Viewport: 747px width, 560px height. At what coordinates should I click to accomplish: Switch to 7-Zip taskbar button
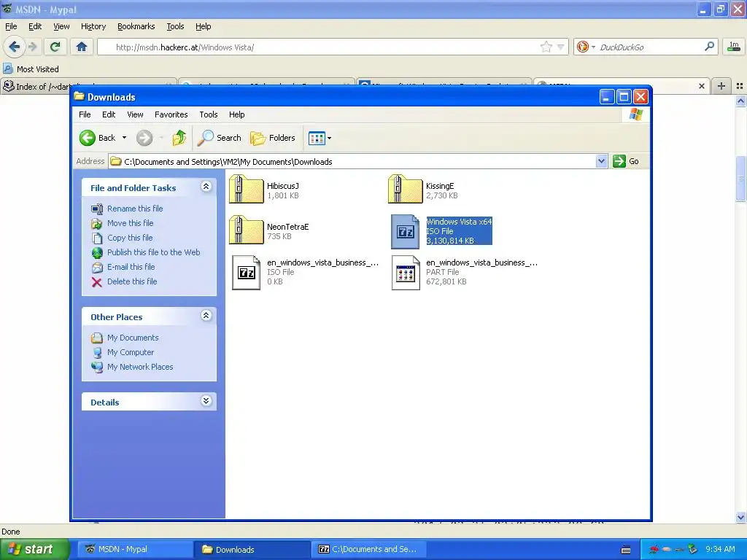[368, 549]
